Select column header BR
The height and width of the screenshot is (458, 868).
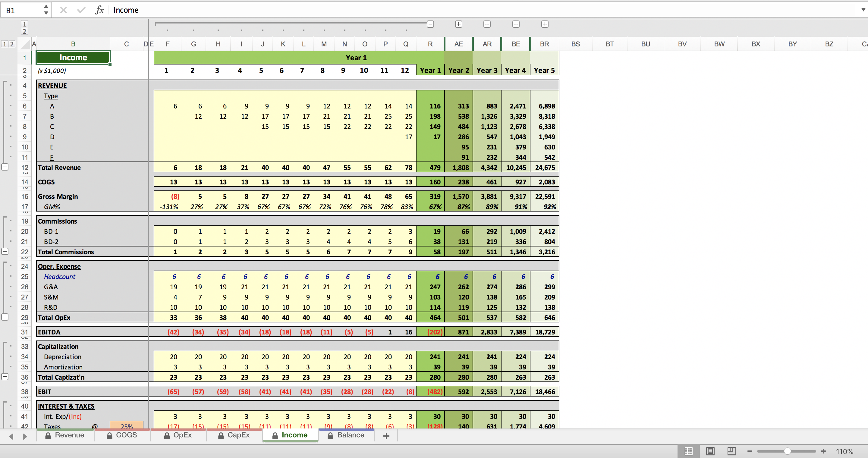545,44
